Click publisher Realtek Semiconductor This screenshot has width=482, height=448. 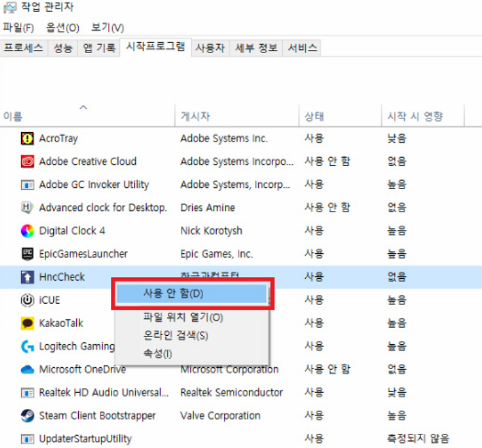231,393
